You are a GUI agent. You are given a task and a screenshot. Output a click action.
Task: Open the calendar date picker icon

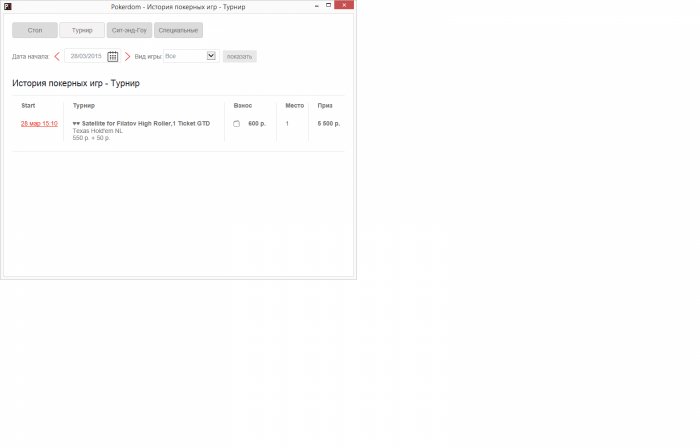[x=112, y=56]
